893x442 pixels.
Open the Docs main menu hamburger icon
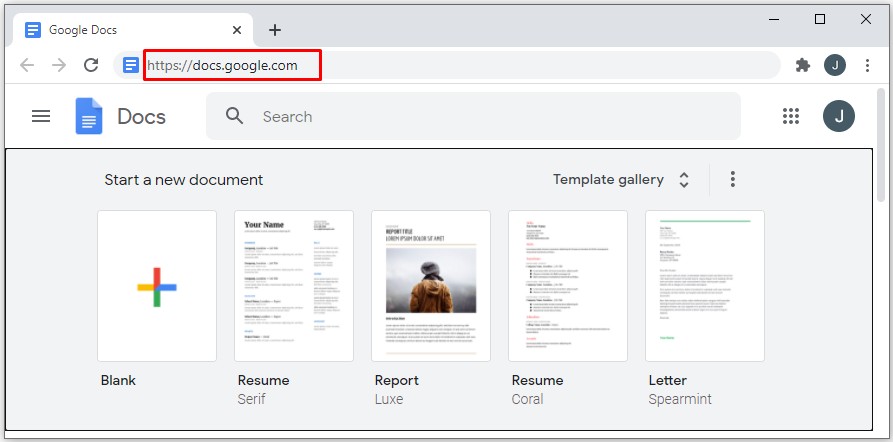pyautogui.click(x=41, y=116)
